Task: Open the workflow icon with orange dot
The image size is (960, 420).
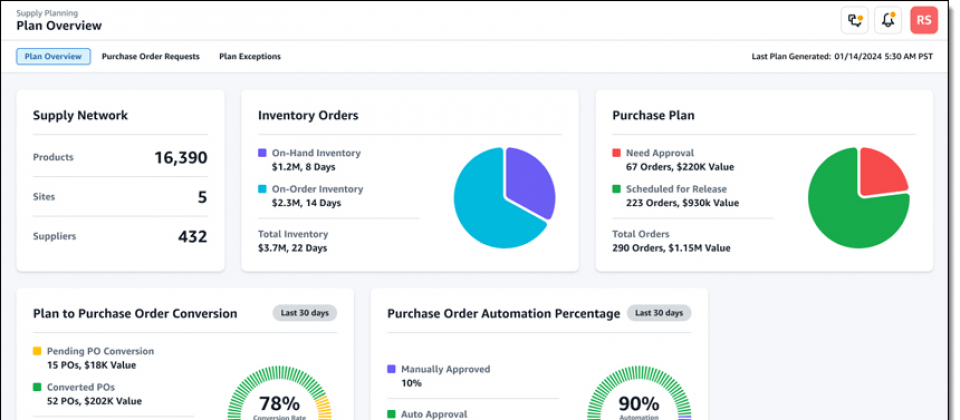Action: coord(855,20)
